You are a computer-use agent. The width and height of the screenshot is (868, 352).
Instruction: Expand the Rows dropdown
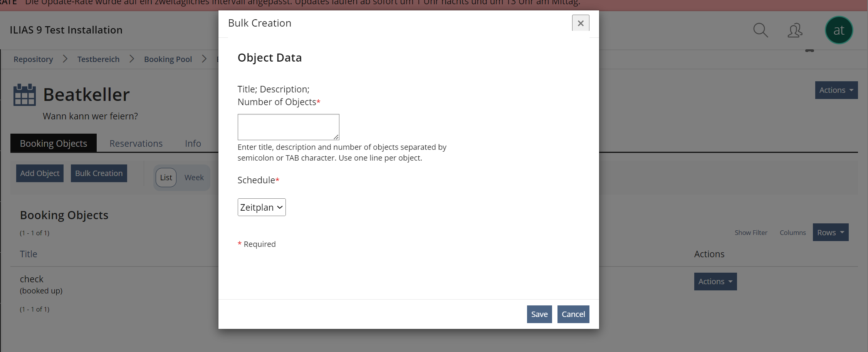click(x=830, y=233)
